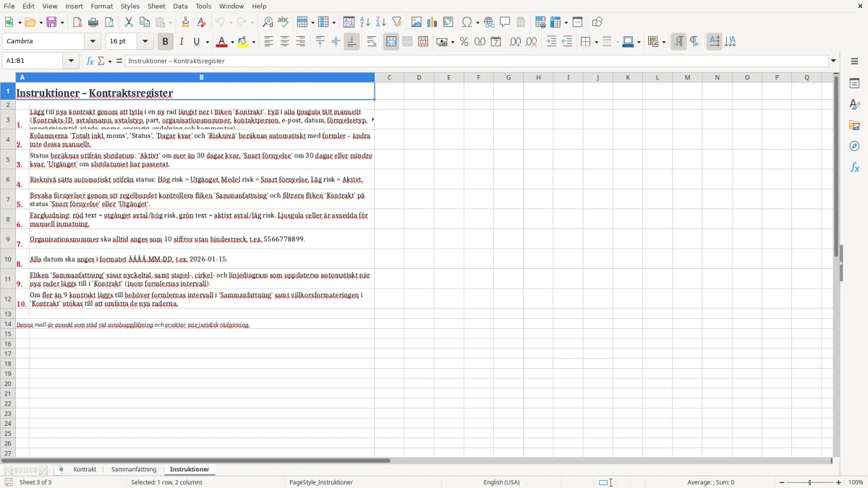Viewport: 868px width, 488px height.
Task: Expand Underline style dropdown arrow
Action: [206, 42]
